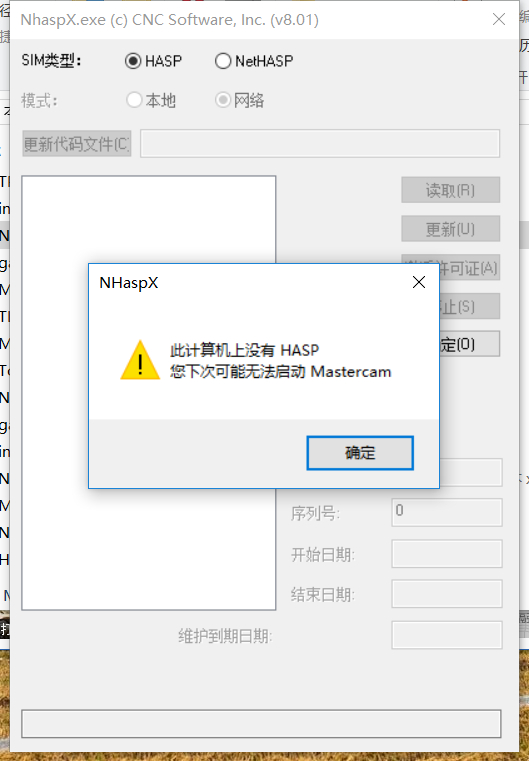529x761 pixels.
Task: Close the NhaspX.exe main window
Action: 499,19
